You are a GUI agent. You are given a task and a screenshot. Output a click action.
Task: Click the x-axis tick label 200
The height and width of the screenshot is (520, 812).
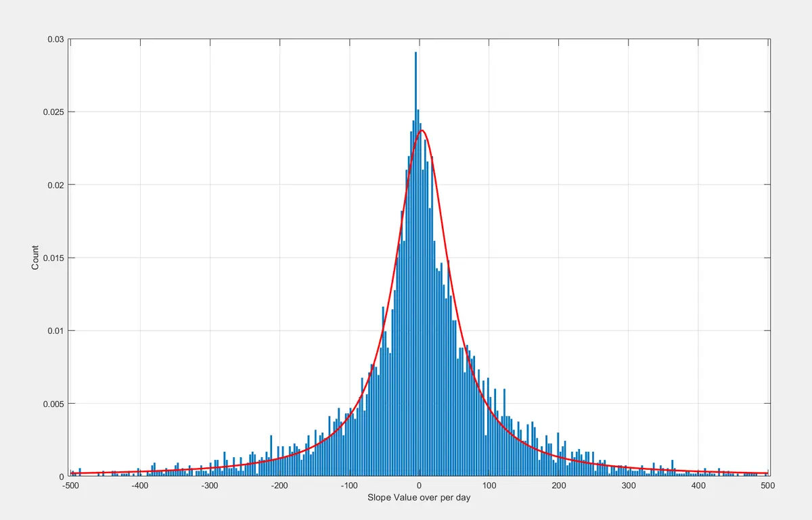pyautogui.click(x=558, y=486)
